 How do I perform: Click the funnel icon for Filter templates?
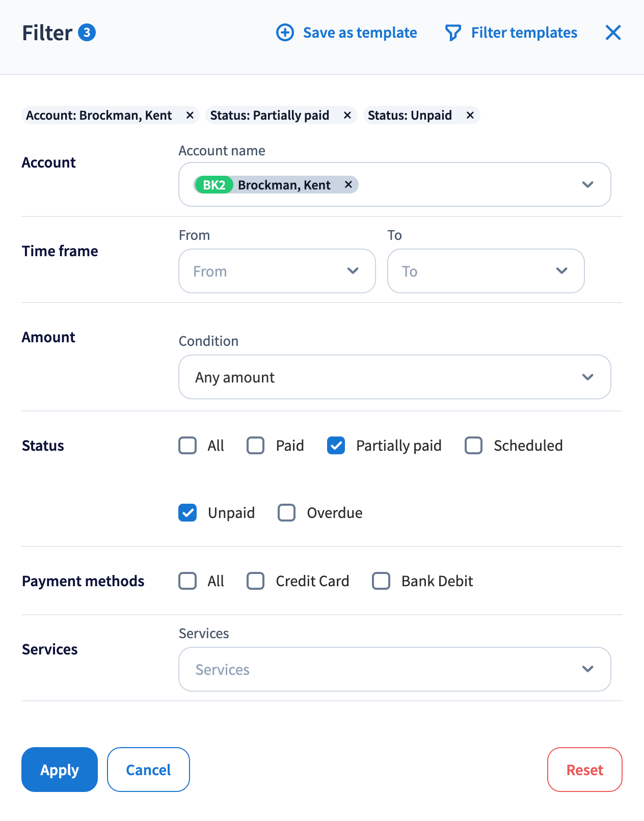pos(452,33)
